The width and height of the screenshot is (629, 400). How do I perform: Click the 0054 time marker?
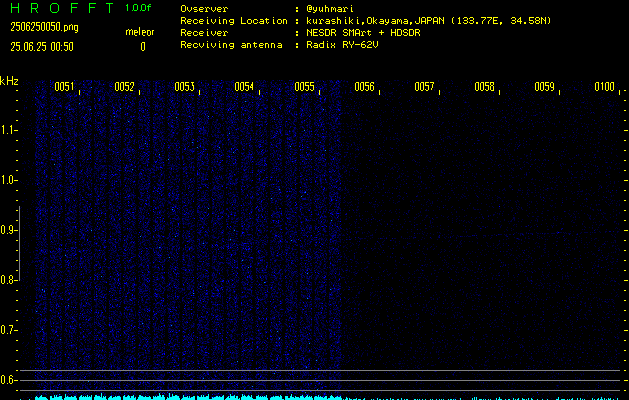click(x=244, y=87)
